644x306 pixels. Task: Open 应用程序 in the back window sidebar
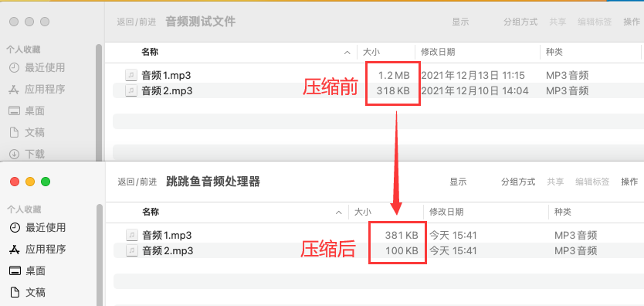click(37, 89)
